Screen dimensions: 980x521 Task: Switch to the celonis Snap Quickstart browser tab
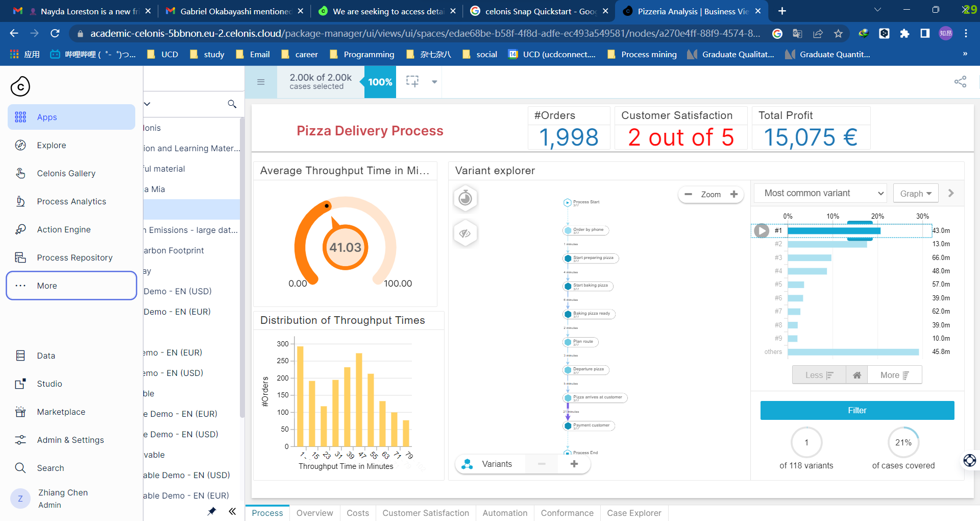(538, 11)
